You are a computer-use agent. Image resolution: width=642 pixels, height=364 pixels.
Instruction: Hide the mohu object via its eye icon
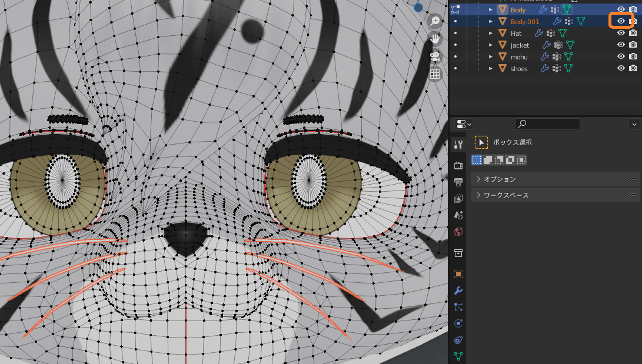[x=621, y=56]
